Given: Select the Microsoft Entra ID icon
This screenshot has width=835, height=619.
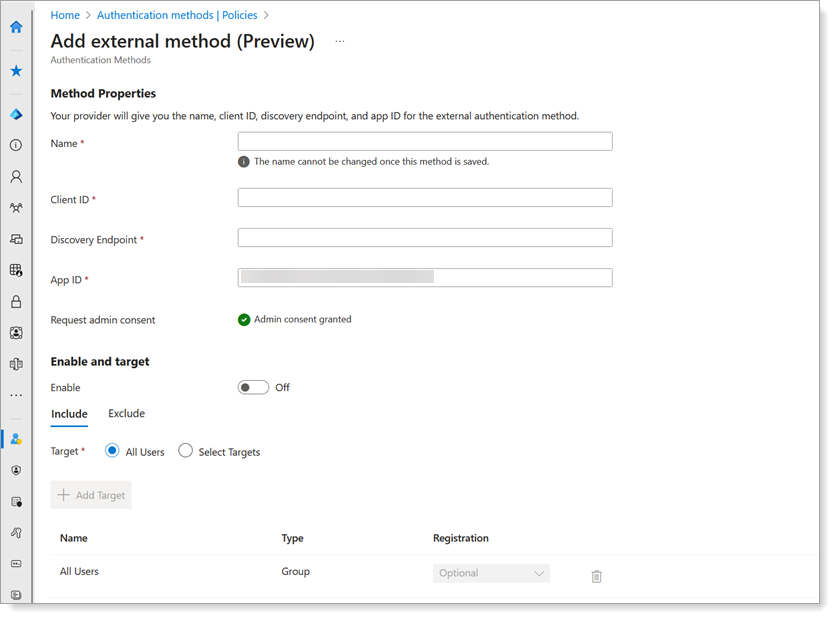Looking at the screenshot, I should click(x=15, y=113).
